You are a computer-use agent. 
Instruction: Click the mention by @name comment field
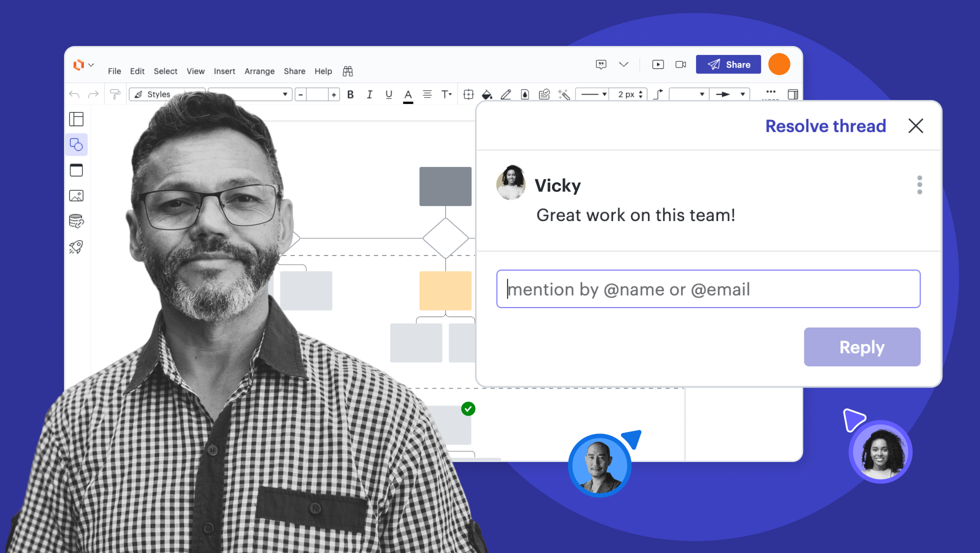click(x=708, y=289)
